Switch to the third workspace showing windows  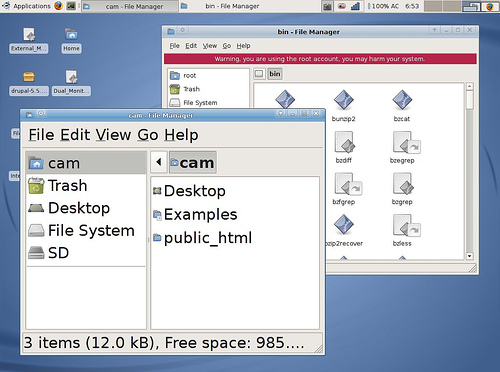[x=471, y=6]
